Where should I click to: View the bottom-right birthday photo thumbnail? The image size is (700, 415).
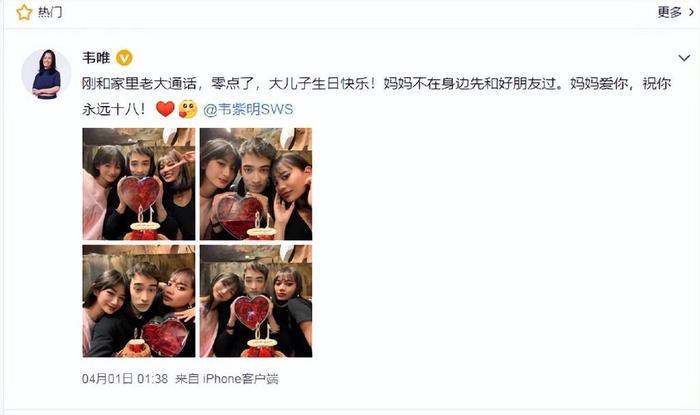[x=256, y=301]
